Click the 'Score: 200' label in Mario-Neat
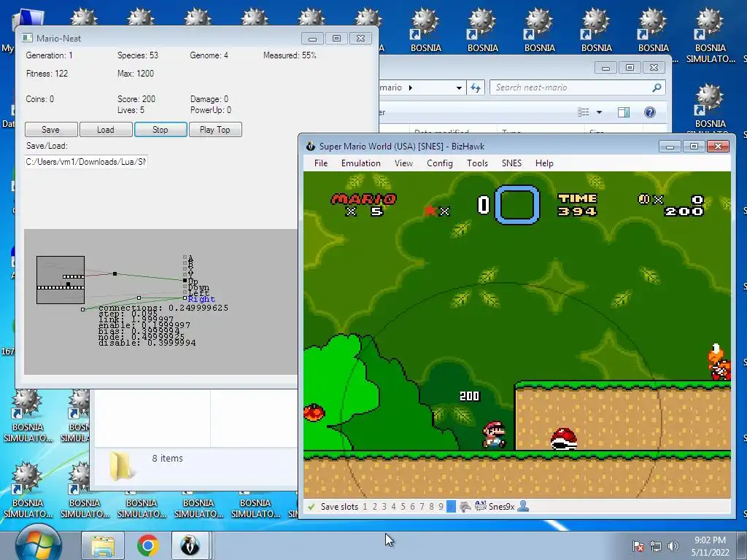This screenshot has width=747, height=560. 136,99
